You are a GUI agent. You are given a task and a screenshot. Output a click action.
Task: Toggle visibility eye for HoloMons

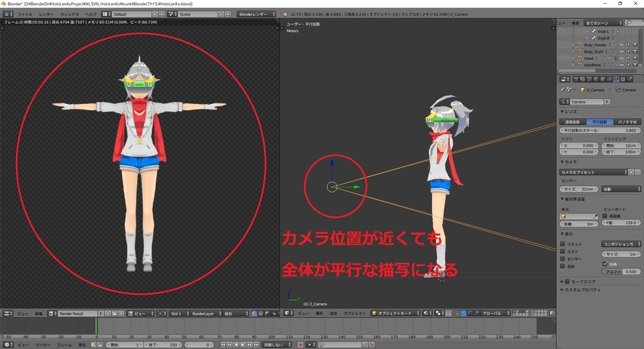(x=622, y=65)
